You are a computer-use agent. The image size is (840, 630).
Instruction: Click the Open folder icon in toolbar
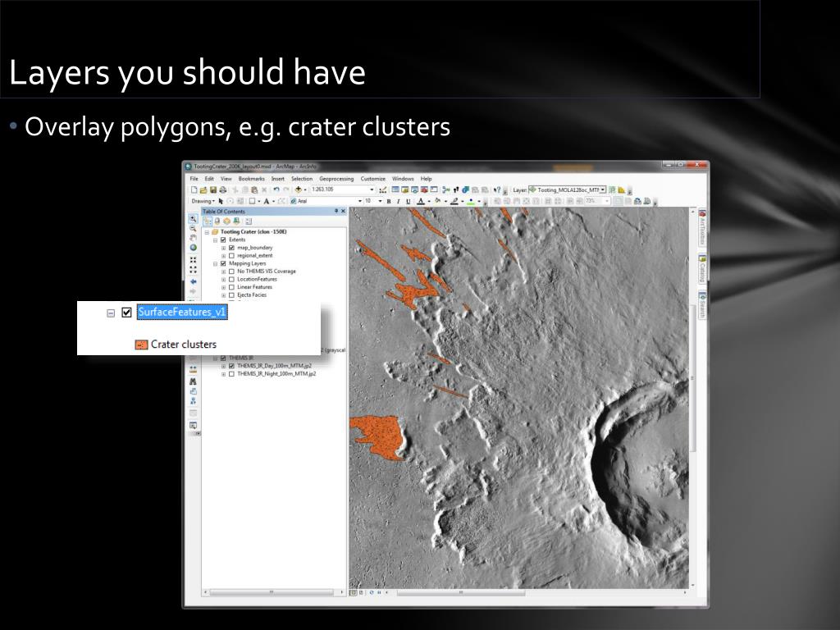[x=203, y=189]
